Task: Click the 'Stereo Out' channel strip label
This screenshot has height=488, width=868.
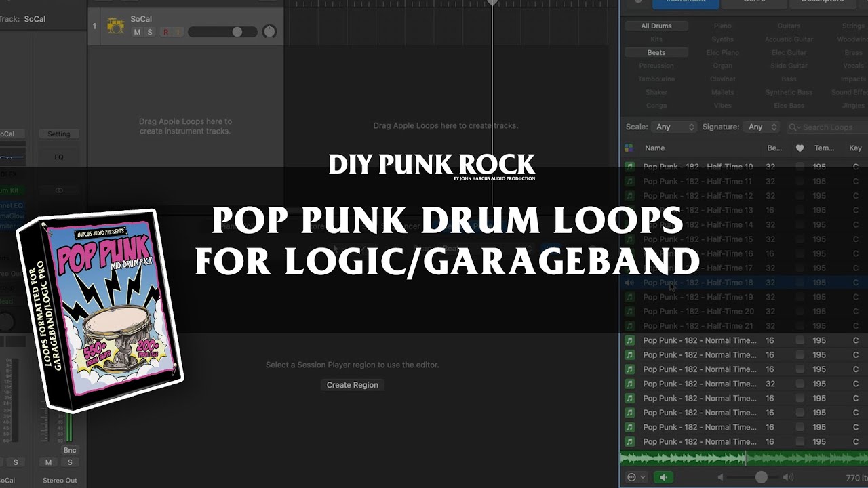Action: pyautogui.click(x=60, y=481)
